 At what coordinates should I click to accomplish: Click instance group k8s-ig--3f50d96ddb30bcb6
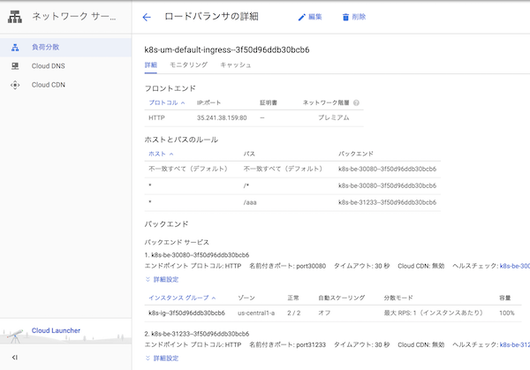click(187, 313)
